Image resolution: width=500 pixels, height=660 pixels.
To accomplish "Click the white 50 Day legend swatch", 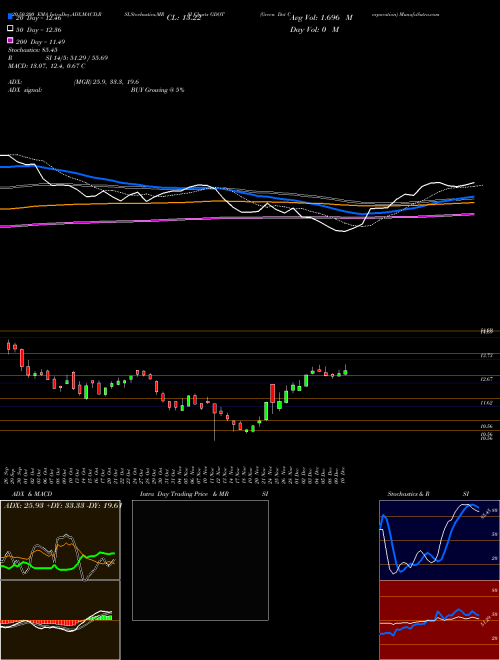I will (x=11, y=29).
